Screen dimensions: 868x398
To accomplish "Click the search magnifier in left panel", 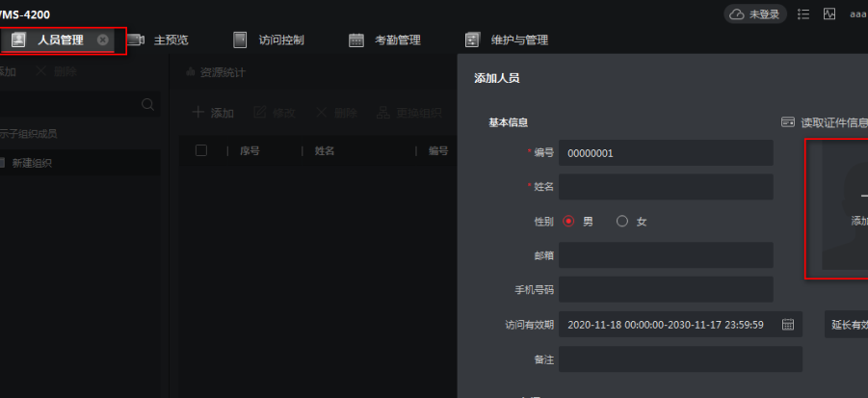I will tap(147, 104).
